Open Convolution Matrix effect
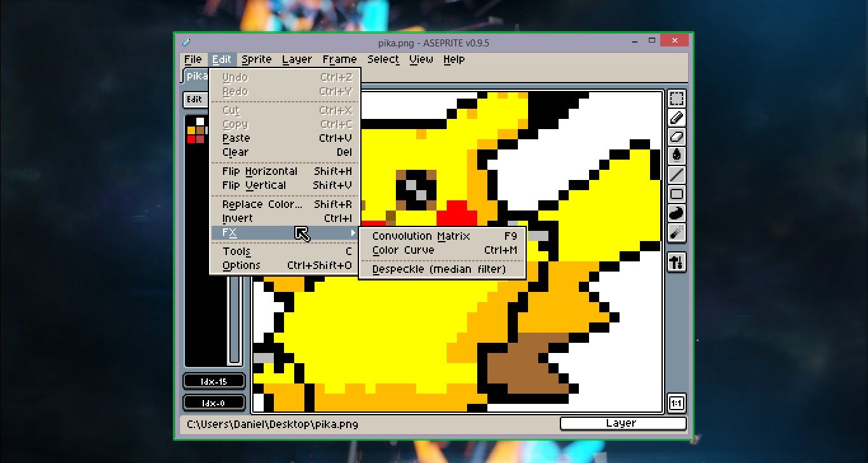 tap(443, 236)
